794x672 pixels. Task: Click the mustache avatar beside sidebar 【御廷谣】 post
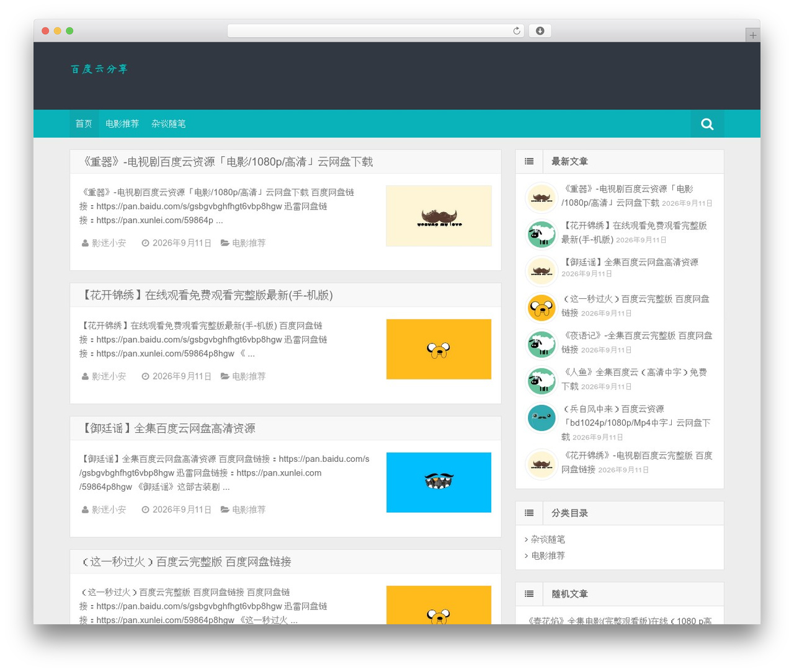coord(542,271)
